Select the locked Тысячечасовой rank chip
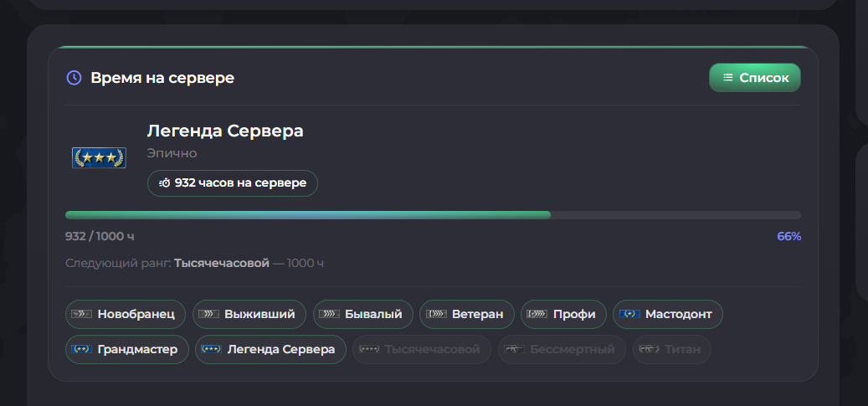Viewport: 868px width, 406px height. (x=422, y=350)
